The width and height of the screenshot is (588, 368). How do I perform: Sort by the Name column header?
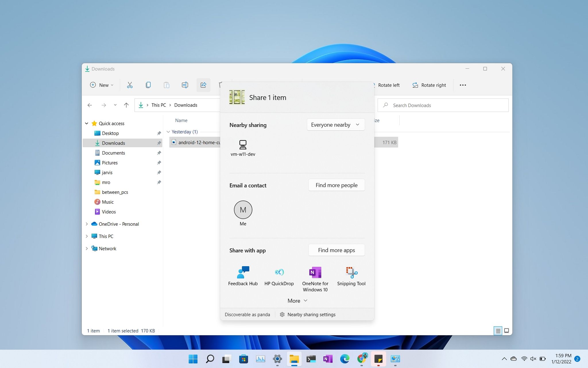181,120
